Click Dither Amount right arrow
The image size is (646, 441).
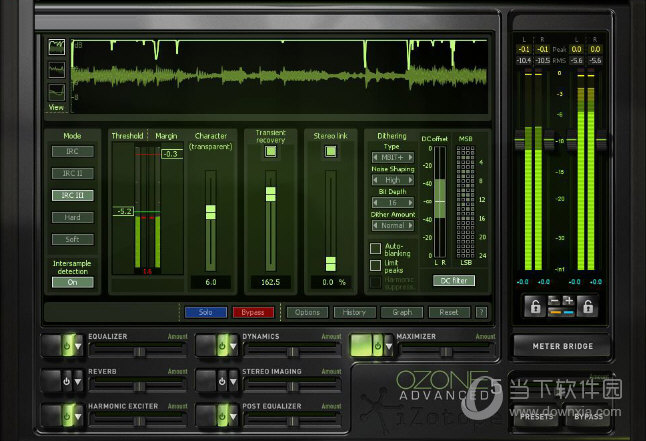tap(410, 225)
